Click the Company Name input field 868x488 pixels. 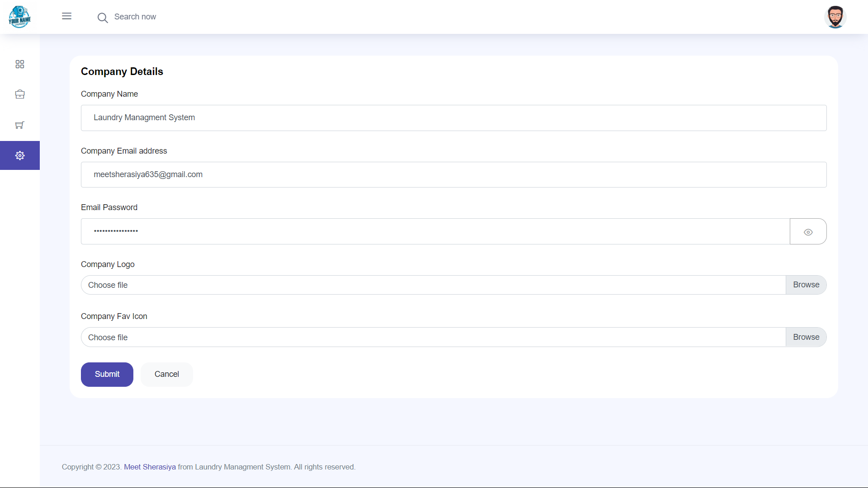click(453, 118)
